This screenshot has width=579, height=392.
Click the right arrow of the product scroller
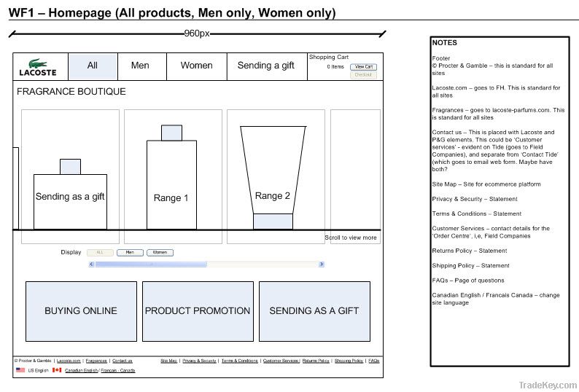322,264
